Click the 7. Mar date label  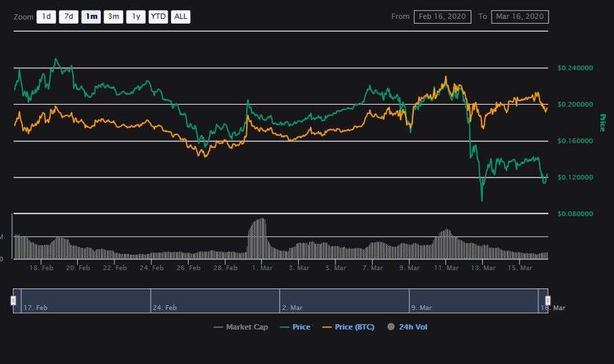coord(373,268)
